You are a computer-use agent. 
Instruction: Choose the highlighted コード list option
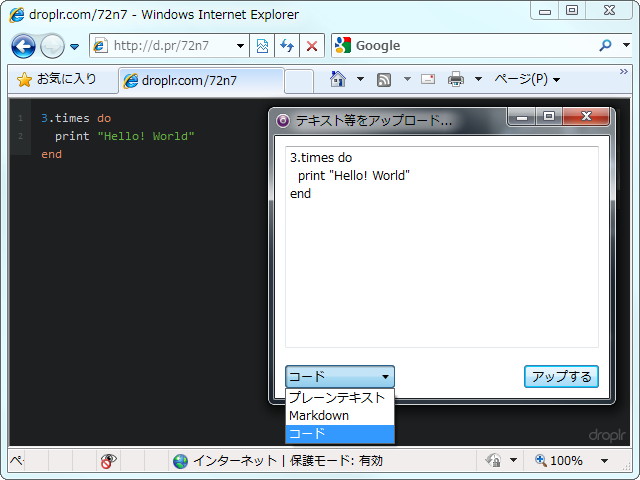pyautogui.click(x=340, y=434)
